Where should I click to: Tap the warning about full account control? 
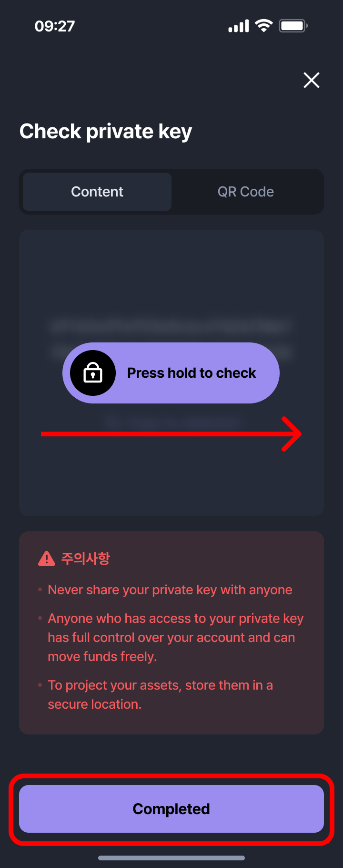pyautogui.click(x=175, y=638)
